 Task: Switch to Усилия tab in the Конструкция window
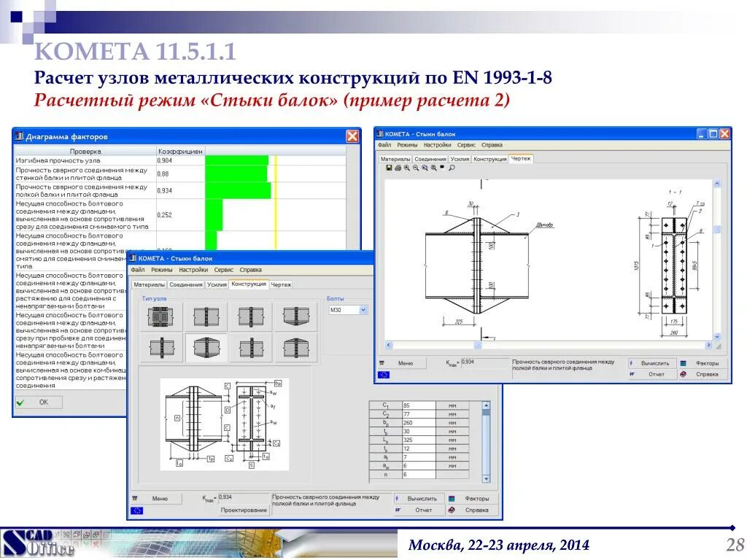(x=217, y=285)
